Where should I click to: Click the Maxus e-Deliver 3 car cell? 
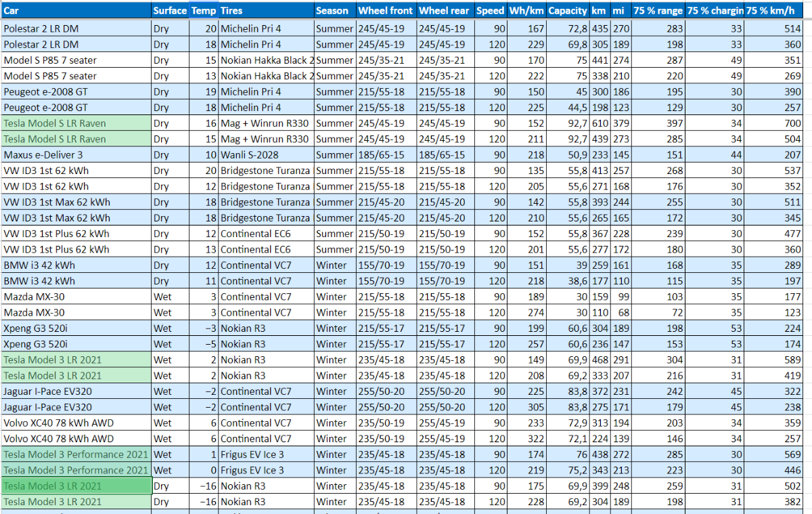click(75, 154)
